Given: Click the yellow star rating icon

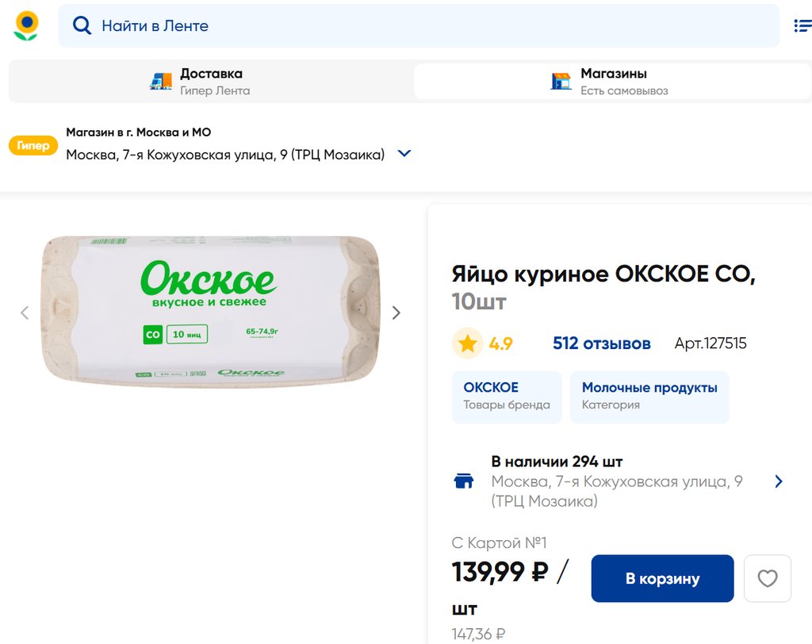Looking at the screenshot, I should tap(467, 343).
